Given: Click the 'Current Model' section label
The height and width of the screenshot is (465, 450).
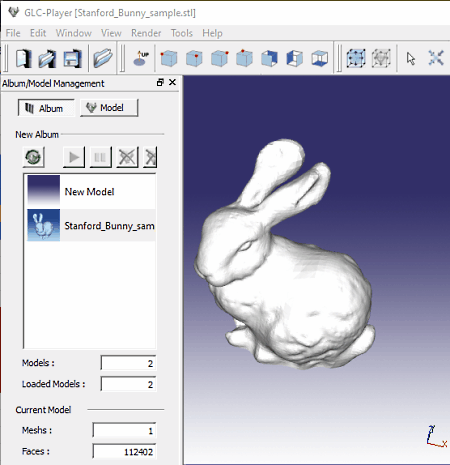Looking at the screenshot, I should 43,410.
